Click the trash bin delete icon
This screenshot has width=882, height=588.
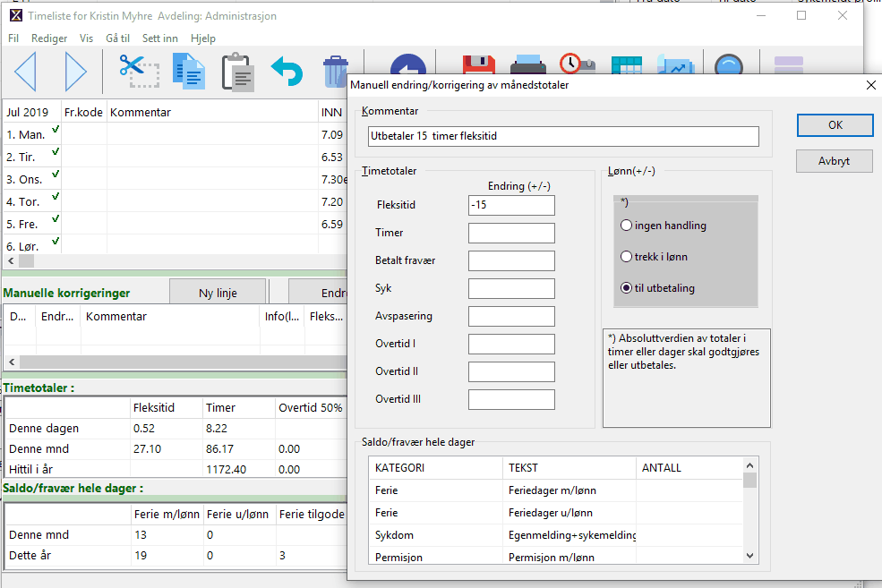click(335, 72)
